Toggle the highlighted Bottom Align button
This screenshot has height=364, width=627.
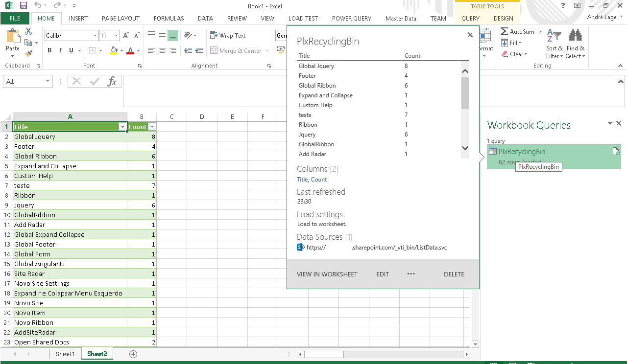click(x=173, y=35)
